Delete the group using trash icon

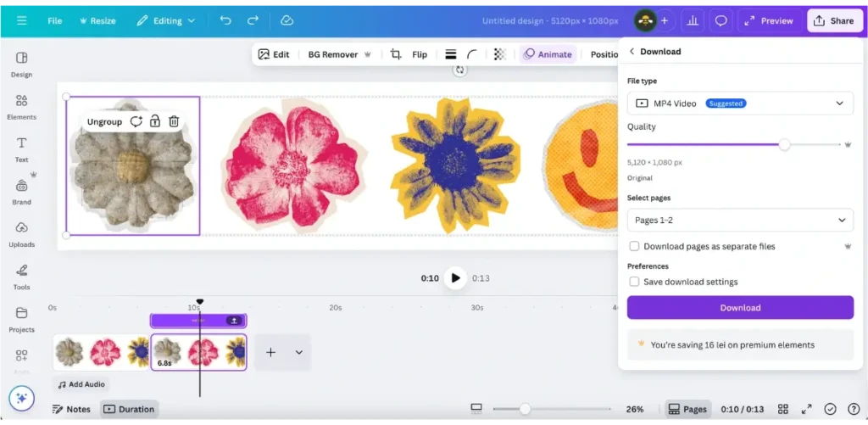coord(174,122)
